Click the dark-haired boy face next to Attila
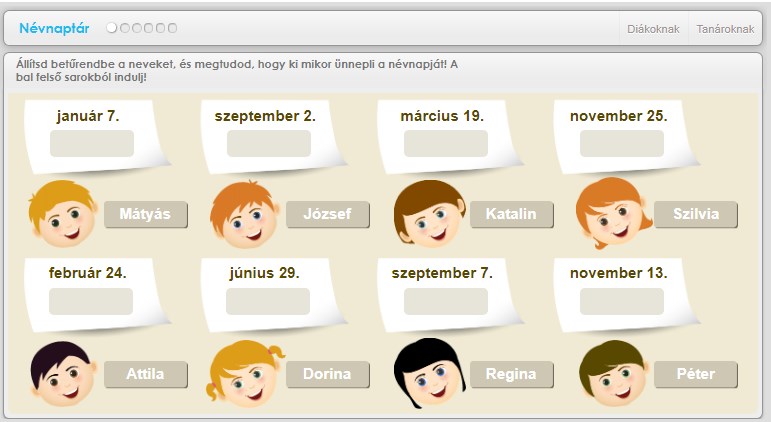 (62, 374)
